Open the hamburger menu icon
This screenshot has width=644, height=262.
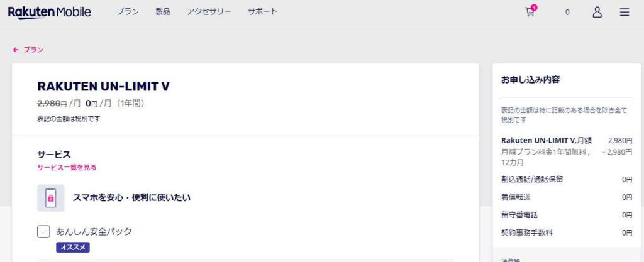pyautogui.click(x=625, y=13)
